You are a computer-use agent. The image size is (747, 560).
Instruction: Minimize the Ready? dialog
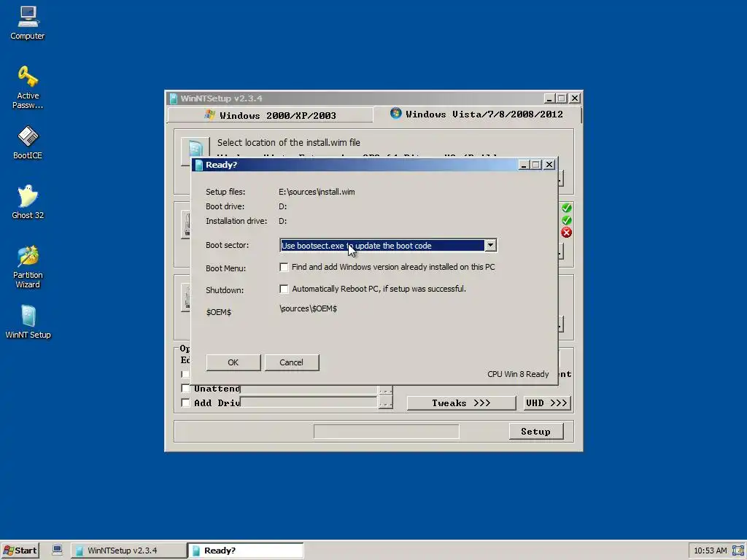click(x=524, y=165)
